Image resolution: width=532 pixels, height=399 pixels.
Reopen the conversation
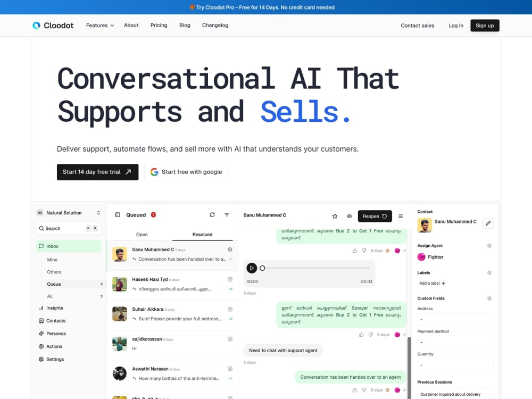pos(375,216)
